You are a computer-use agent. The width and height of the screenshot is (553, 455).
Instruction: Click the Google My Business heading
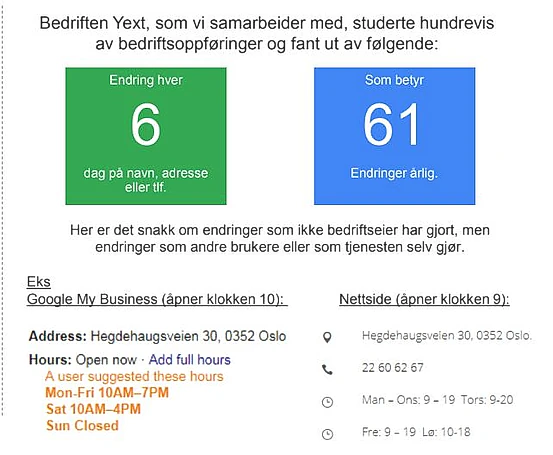[157, 299]
